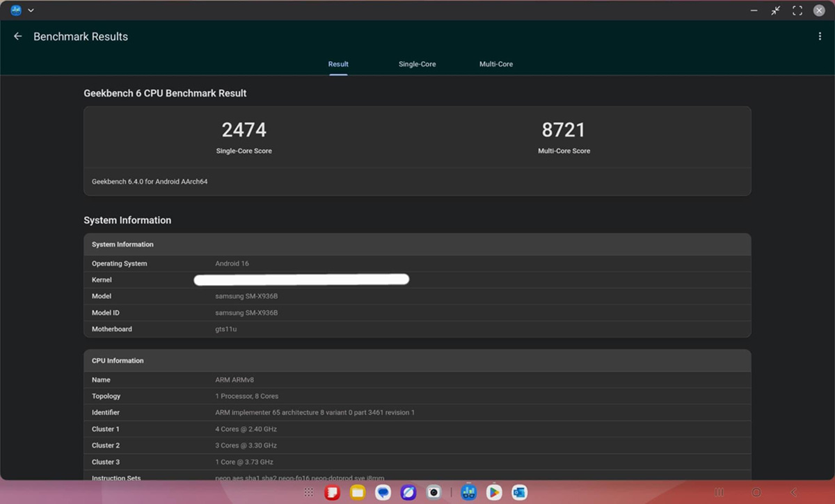The image size is (835, 504).
Task: Click the Geekbench icon in the taskbar
Action: pyautogui.click(x=468, y=492)
